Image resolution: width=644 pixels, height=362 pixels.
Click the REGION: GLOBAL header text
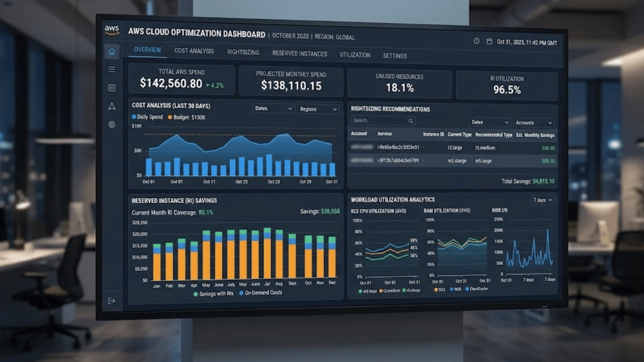click(335, 37)
